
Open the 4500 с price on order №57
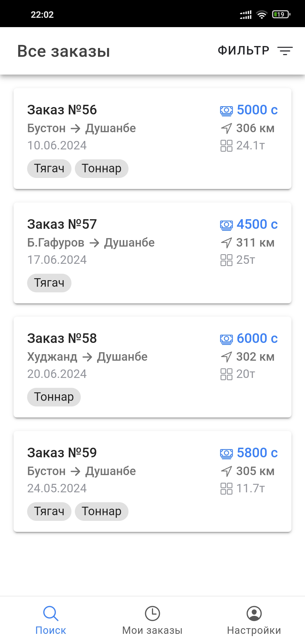tap(257, 225)
